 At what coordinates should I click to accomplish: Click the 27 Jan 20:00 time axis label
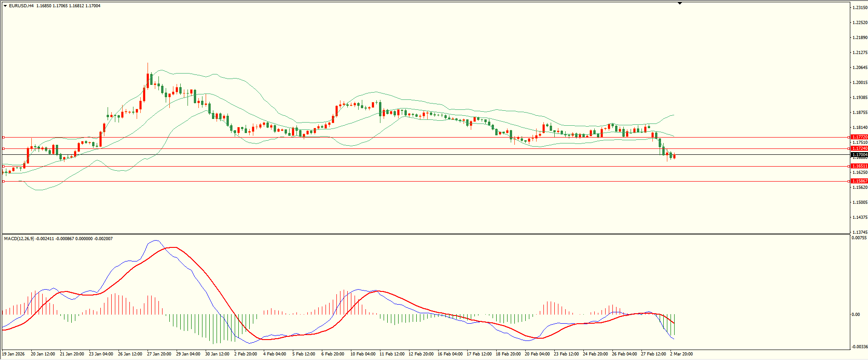(x=159, y=354)
